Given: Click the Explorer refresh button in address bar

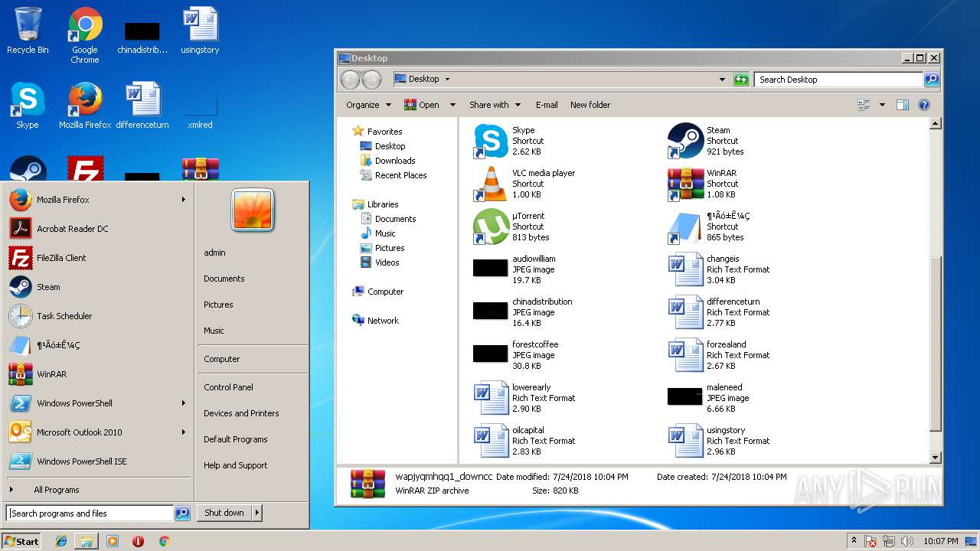Looking at the screenshot, I should pos(741,79).
